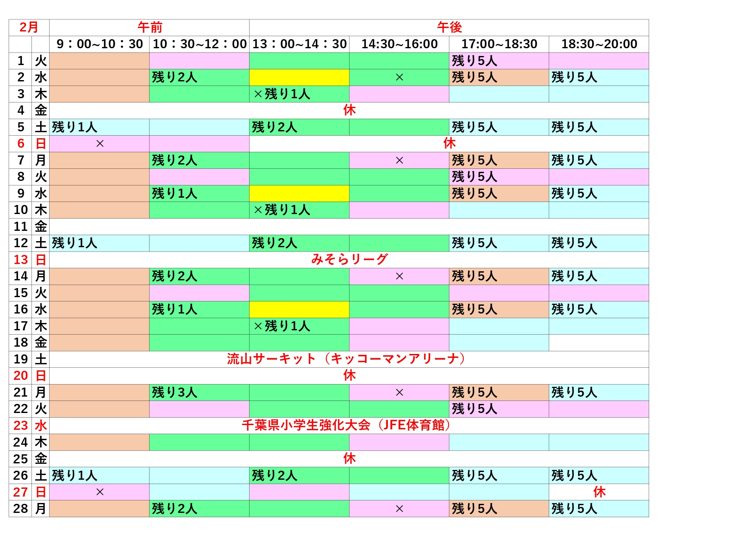Click 残り5人 at 18:30 on the 9th
Screen dimensions: 756x534
[x=575, y=193]
